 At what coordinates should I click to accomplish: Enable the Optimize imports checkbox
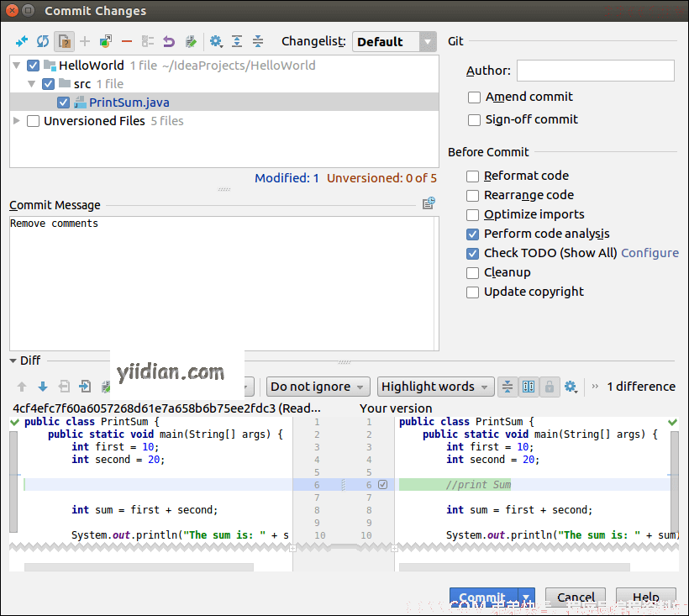click(472, 215)
